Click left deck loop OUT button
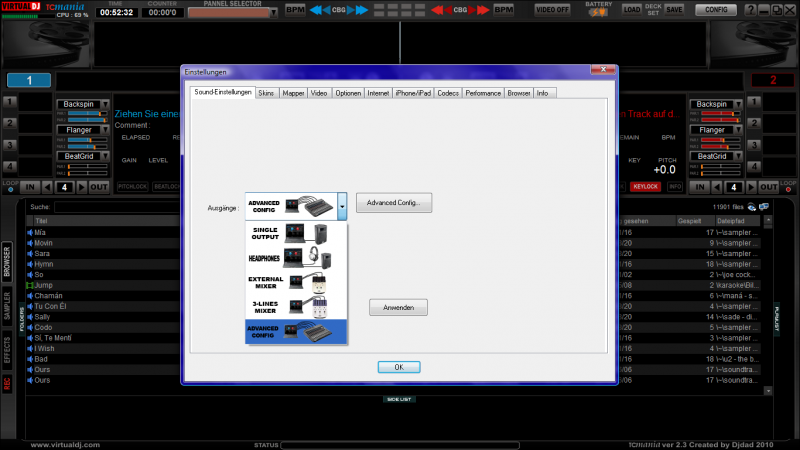The image size is (800, 450). [x=98, y=187]
